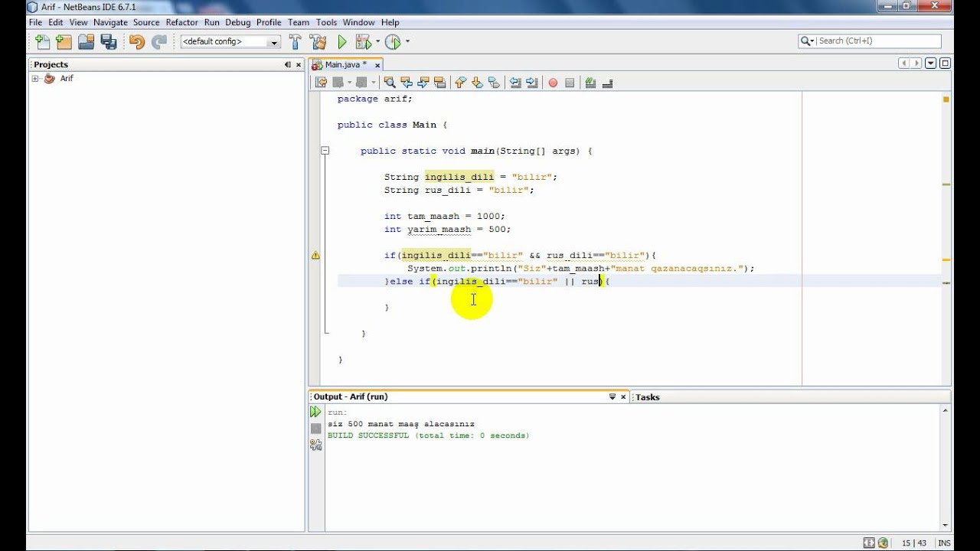Image resolution: width=980 pixels, height=551 pixels.
Task: Open the search box magnifier dropdown
Action: [808, 41]
